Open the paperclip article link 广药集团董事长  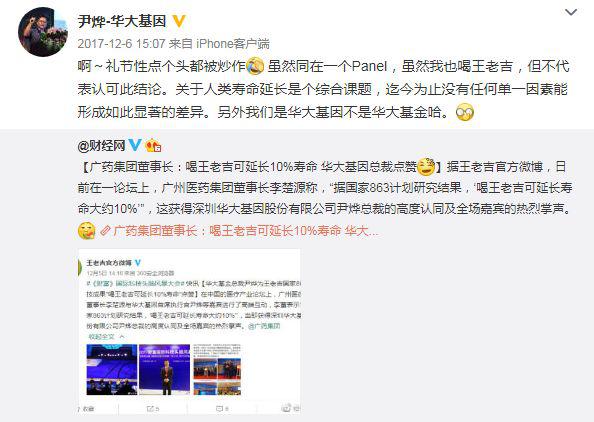coord(245,230)
